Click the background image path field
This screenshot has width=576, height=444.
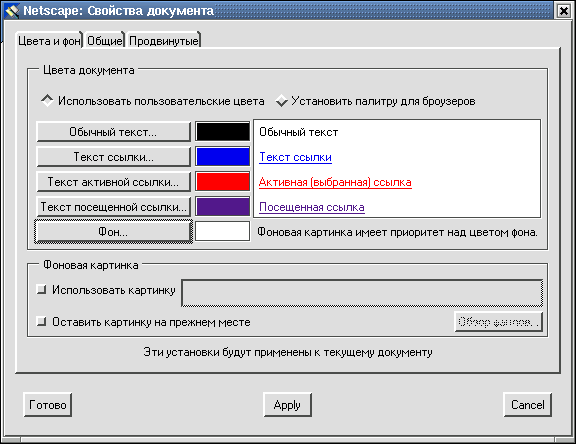[362, 293]
